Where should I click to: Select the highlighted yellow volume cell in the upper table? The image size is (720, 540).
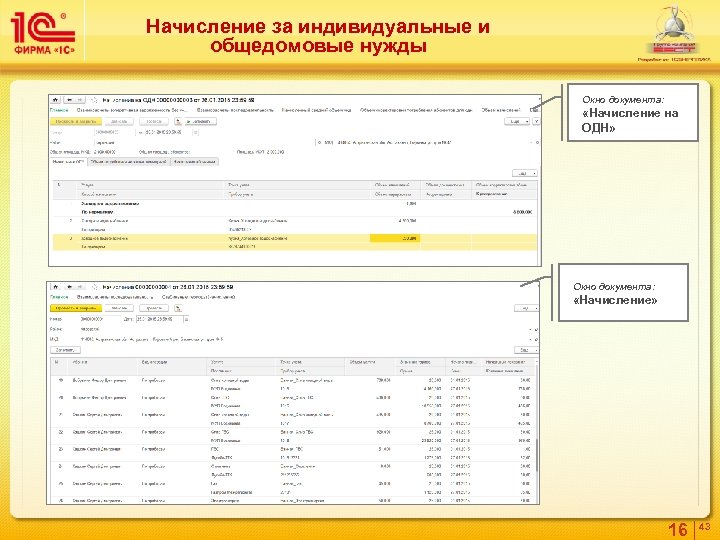click(394, 238)
